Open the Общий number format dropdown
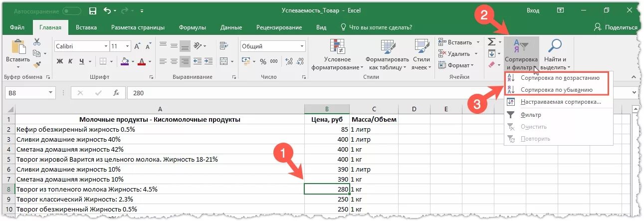 point(301,46)
